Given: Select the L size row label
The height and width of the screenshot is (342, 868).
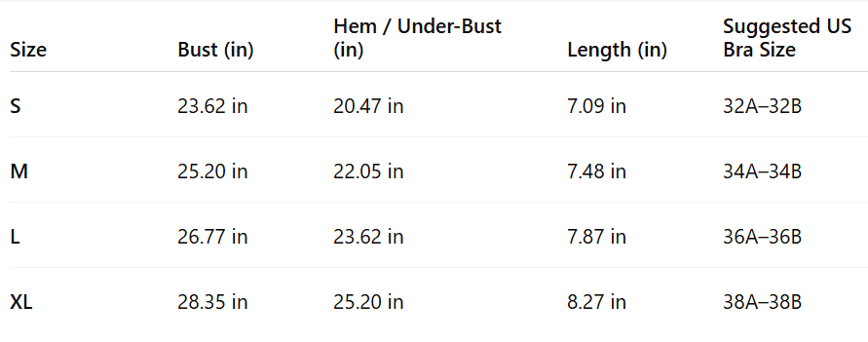Looking at the screenshot, I should 15,236.
